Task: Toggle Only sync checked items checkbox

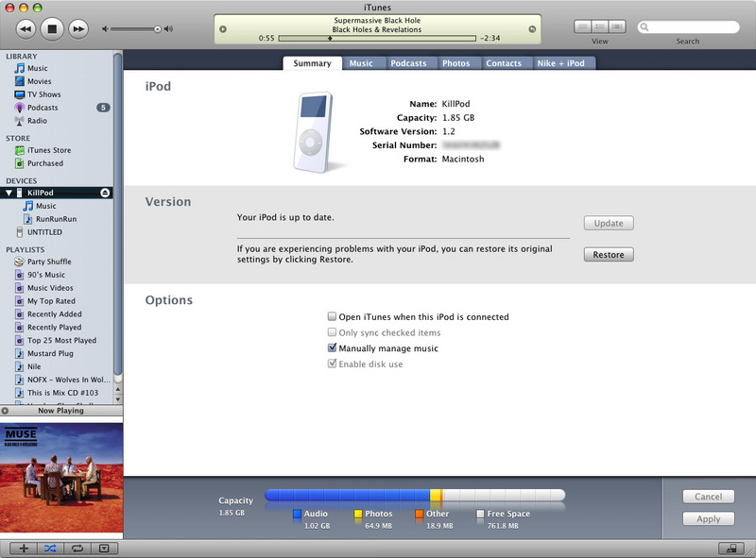Action: point(332,332)
